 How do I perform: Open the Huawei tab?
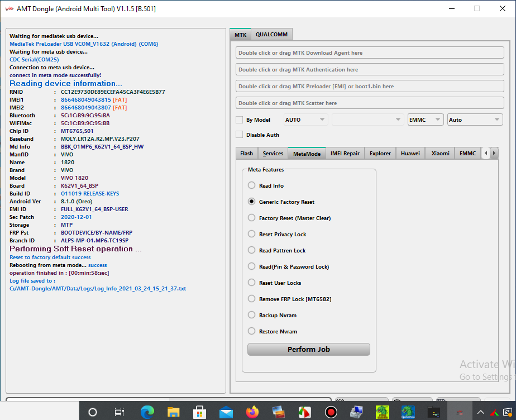[x=410, y=154]
